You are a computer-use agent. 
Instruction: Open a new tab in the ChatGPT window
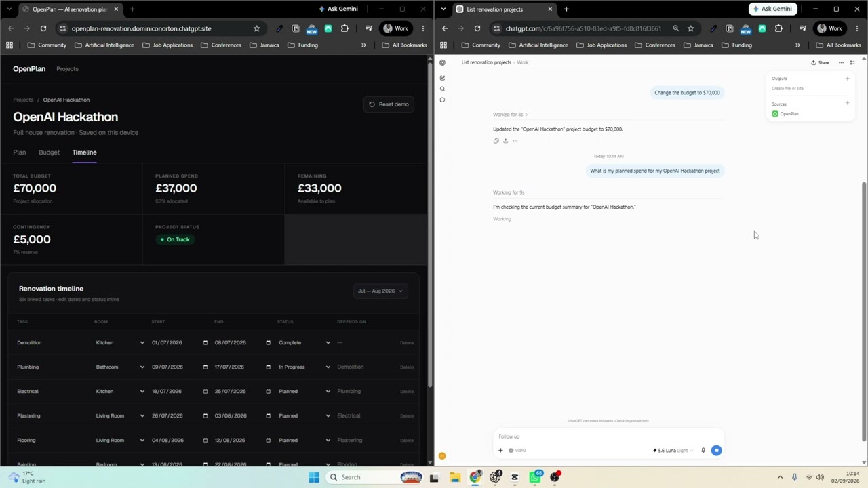click(566, 9)
